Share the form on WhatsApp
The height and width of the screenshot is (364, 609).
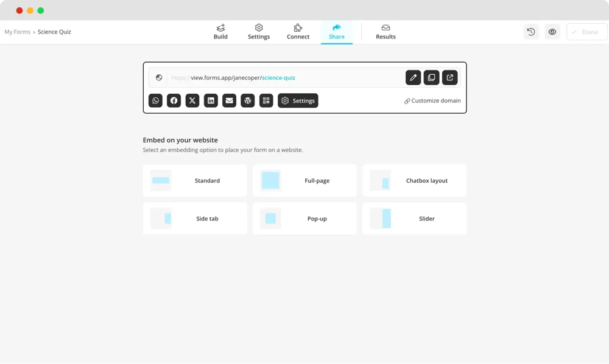coord(155,100)
